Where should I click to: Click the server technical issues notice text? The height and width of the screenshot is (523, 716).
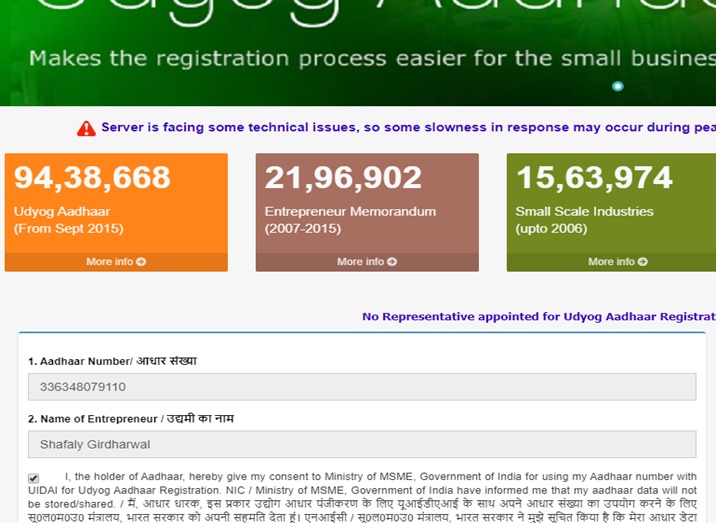pyautogui.click(x=409, y=127)
